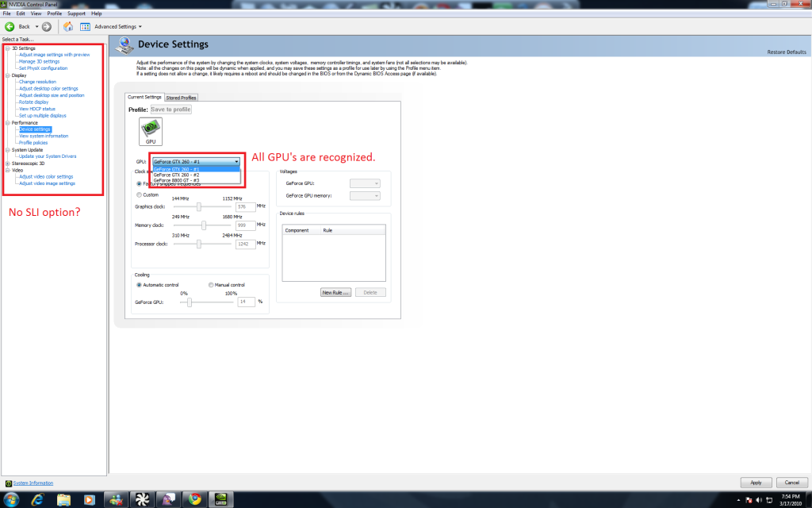
Task: Collapse the Display tree node
Action: pyautogui.click(x=7, y=75)
